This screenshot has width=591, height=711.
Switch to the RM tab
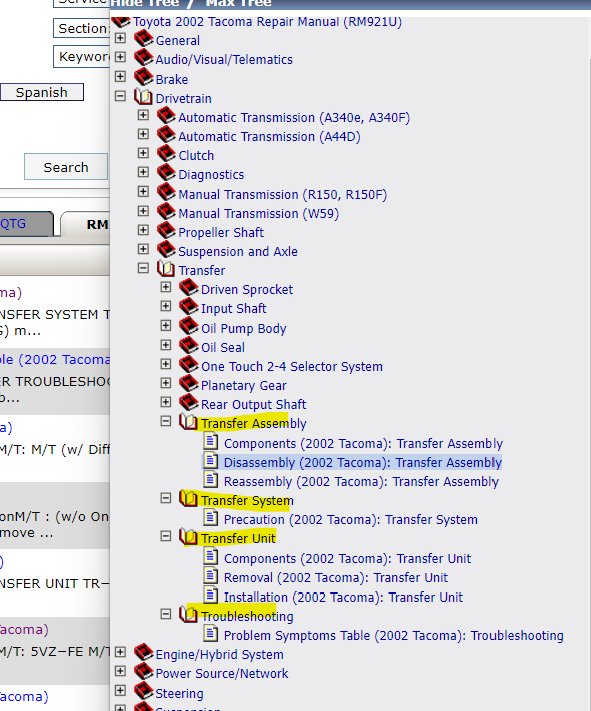pyautogui.click(x=86, y=224)
